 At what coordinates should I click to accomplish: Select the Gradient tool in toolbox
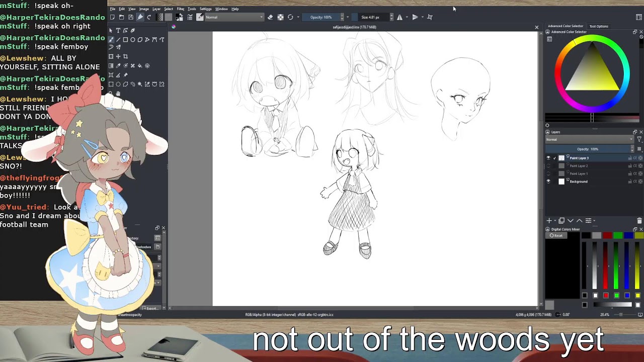click(111, 65)
